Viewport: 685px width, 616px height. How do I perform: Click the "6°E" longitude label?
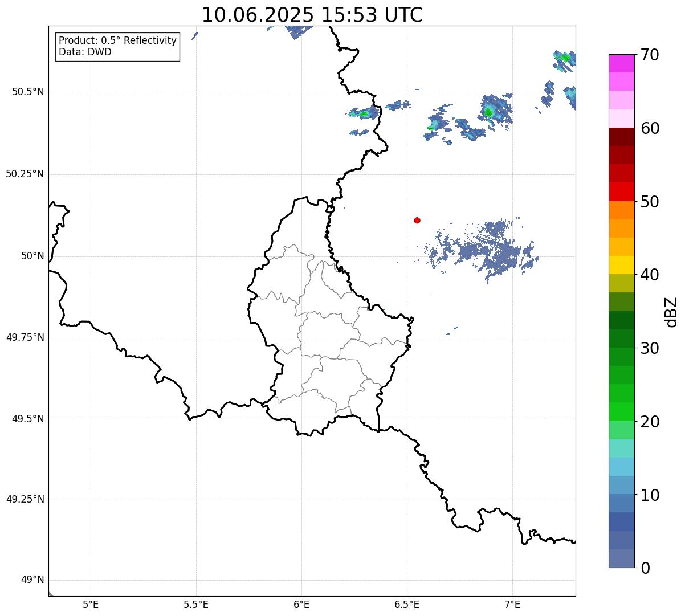click(301, 604)
